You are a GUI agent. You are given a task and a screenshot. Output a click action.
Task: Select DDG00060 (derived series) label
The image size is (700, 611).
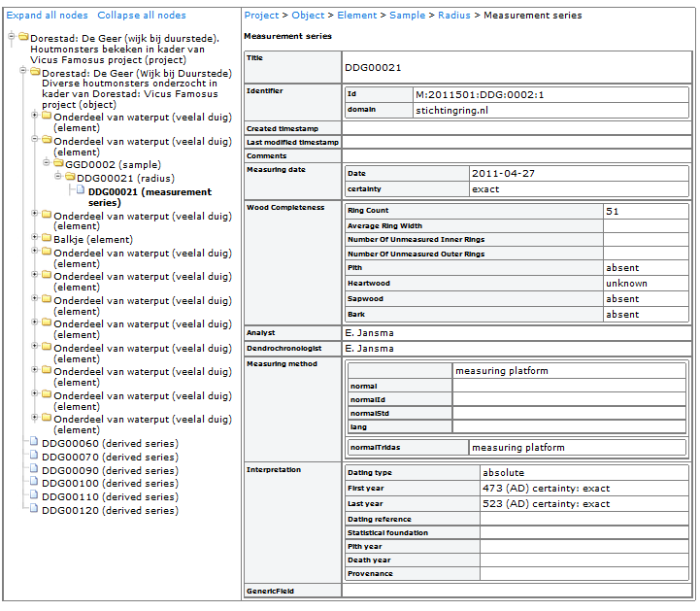(x=110, y=444)
